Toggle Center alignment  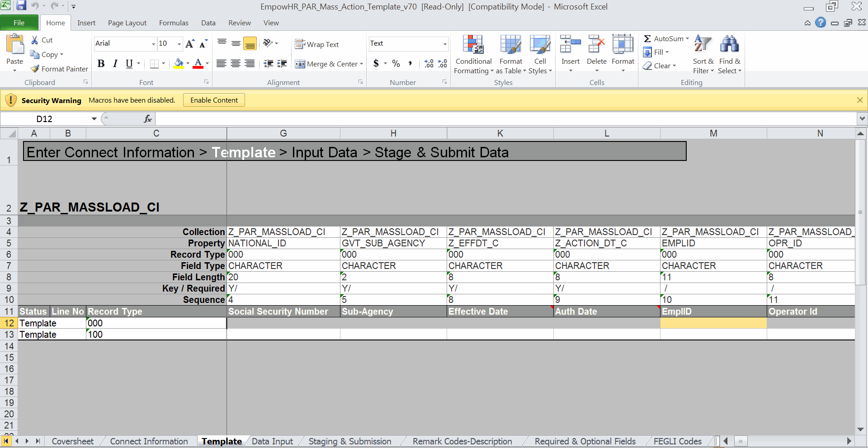[236, 64]
